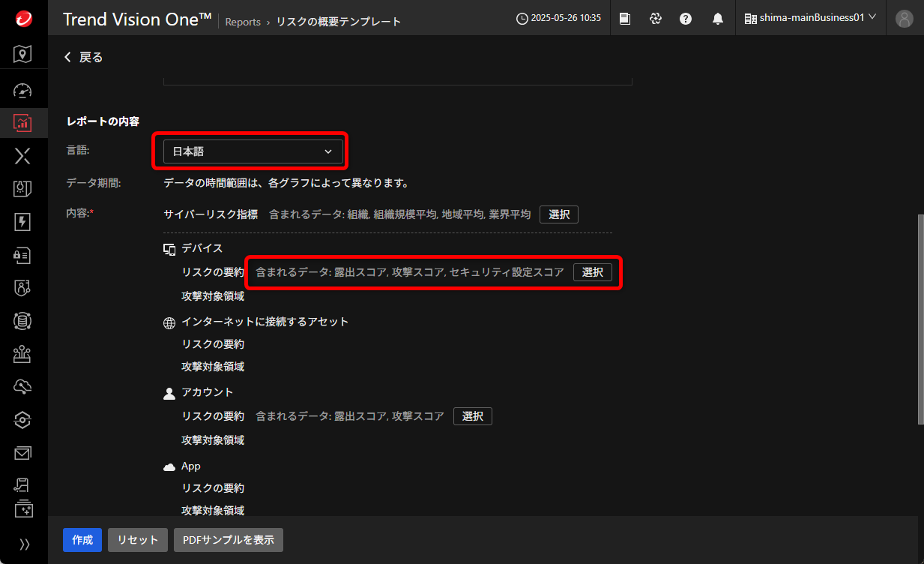Select the highlighted reports chart sidebar icon

(23, 122)
